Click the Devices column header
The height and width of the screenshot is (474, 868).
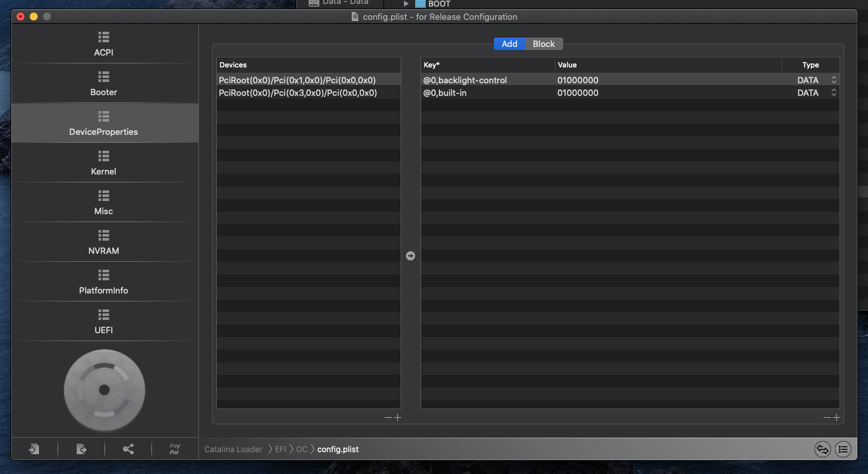click(x=309, y=65)
